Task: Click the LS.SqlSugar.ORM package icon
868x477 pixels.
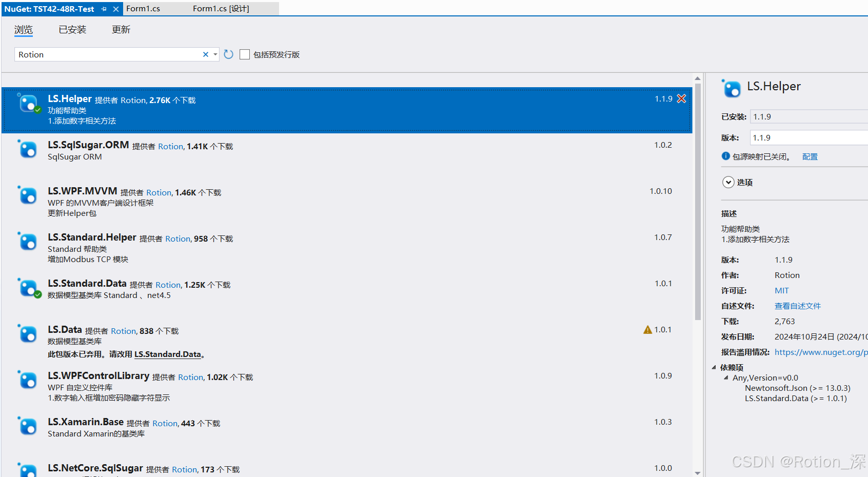Action: click(x=28, y=149)
